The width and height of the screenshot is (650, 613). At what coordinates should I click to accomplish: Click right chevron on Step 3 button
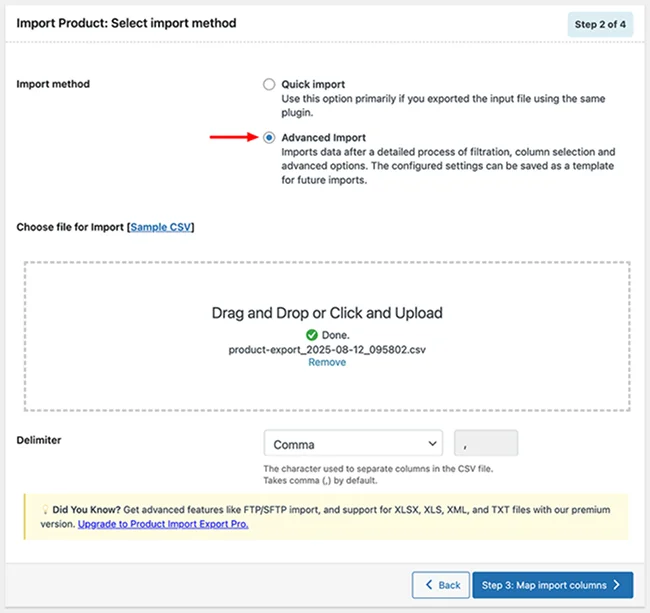(618, 585)
